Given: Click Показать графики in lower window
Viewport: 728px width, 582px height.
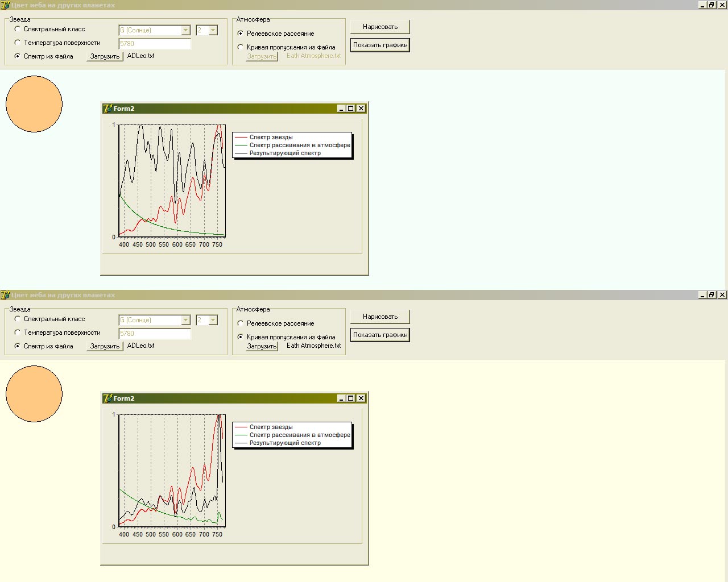Looking at the screenshot, I should [x=380, y=335].
